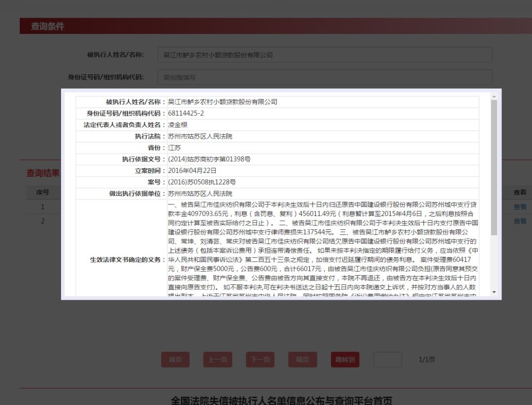Open 查看 link for result row 1

(x=520, y=207)
